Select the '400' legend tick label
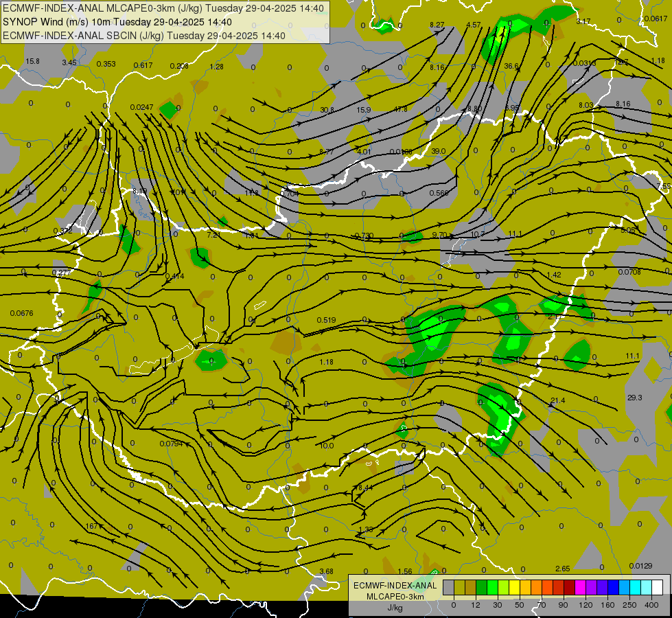Image resolution: width=672 pixels, height=618 pixels. [651, 605]
